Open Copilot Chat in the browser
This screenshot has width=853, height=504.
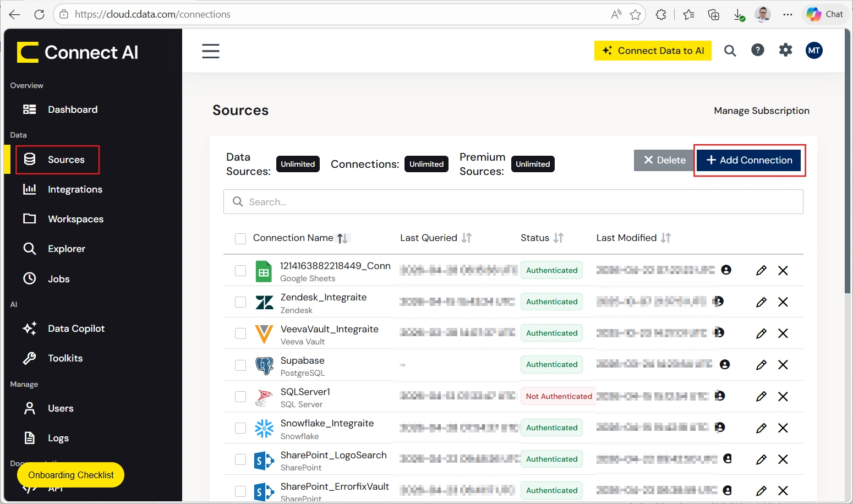(x=824, y=14)
